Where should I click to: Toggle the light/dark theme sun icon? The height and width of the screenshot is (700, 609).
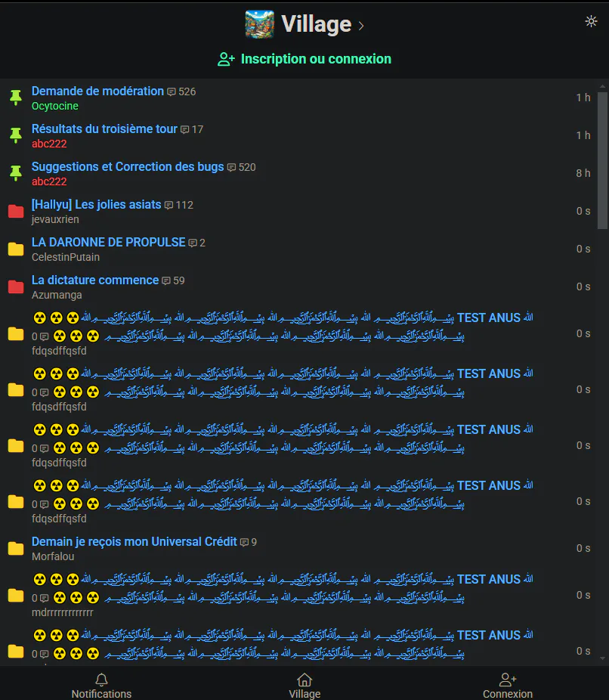[x=591, y=21]
